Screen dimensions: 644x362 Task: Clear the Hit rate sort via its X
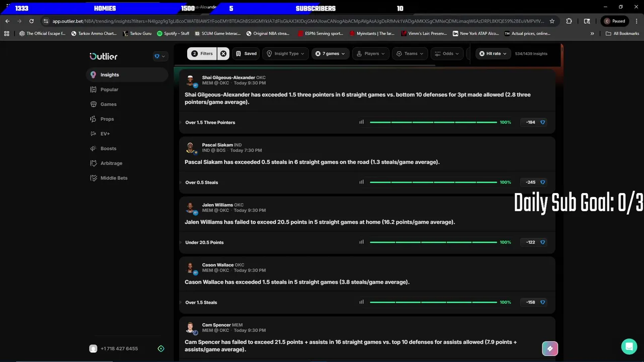tap(482, 54)
